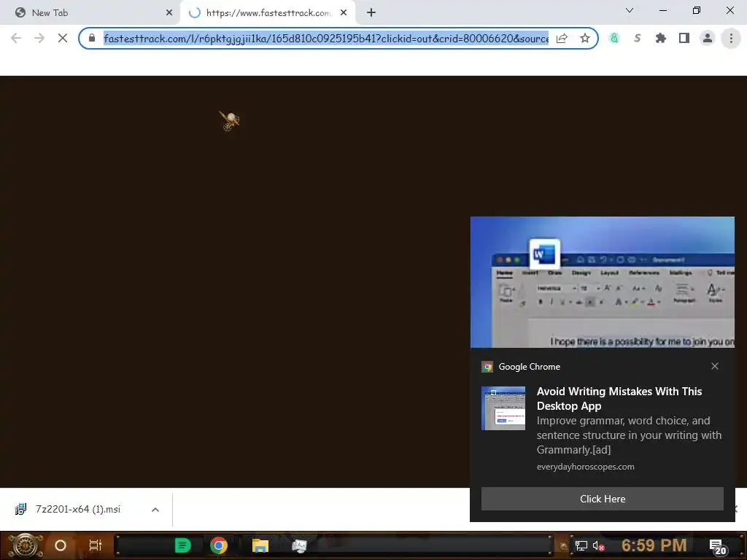Screen dimensions: 747x560
Task: Click the small cursor animation on the page
Action: (x=229, y=121)
